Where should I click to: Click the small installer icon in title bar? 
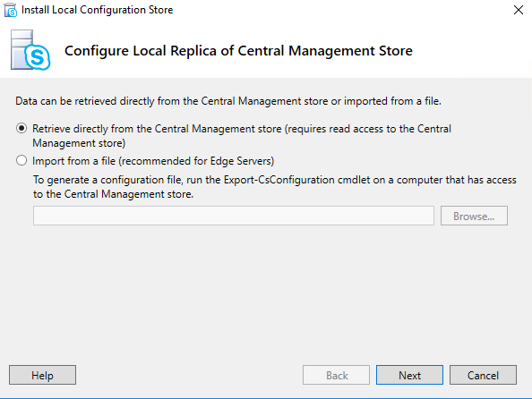pos(10,10)
